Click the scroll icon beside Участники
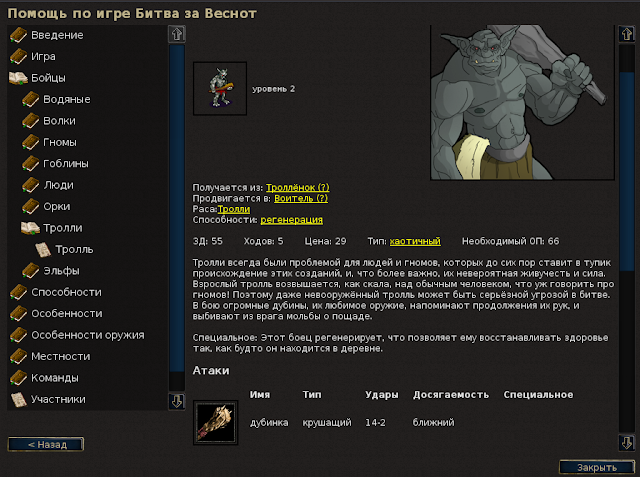640x477 pixels. click(x=18, y=399)
